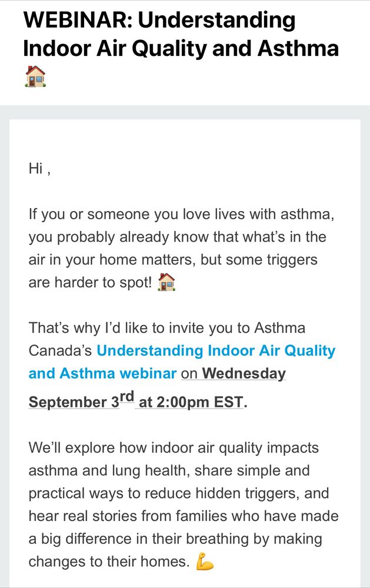
Task: Click the line starting 'That's why I'd like'
Action: click(x=166, y=328)
